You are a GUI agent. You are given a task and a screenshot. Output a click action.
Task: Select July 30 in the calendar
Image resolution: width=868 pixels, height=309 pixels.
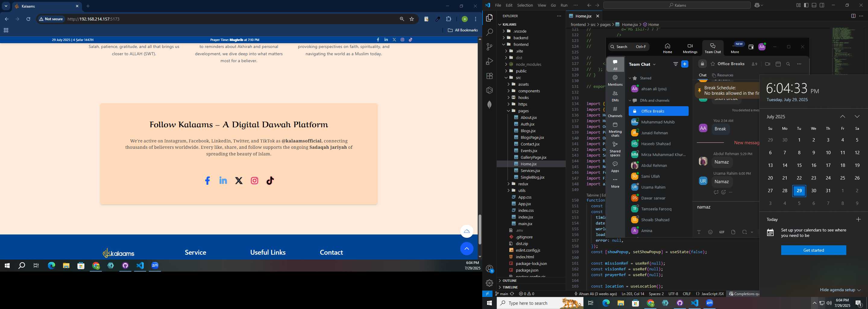click(813, 191)
